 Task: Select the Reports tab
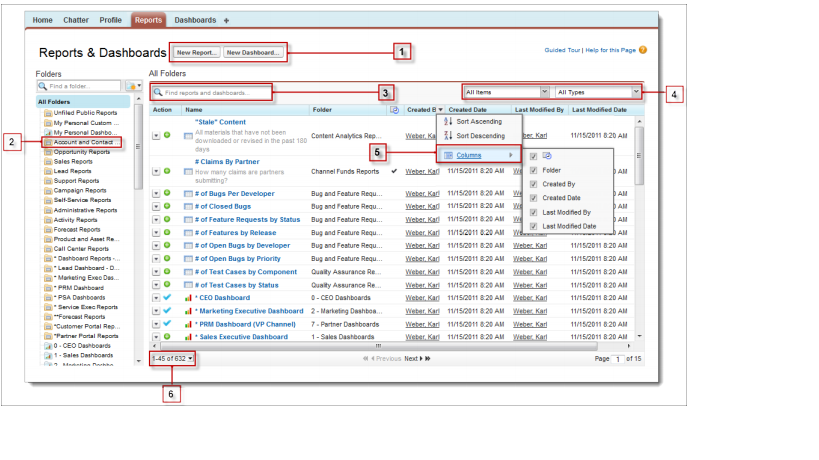click(x=148, y=20)
